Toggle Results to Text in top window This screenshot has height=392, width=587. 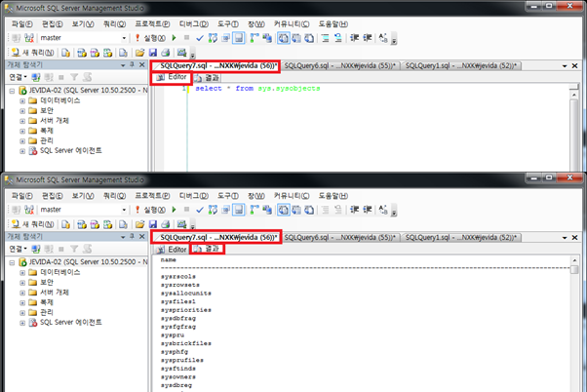click(x=284, y=38)
